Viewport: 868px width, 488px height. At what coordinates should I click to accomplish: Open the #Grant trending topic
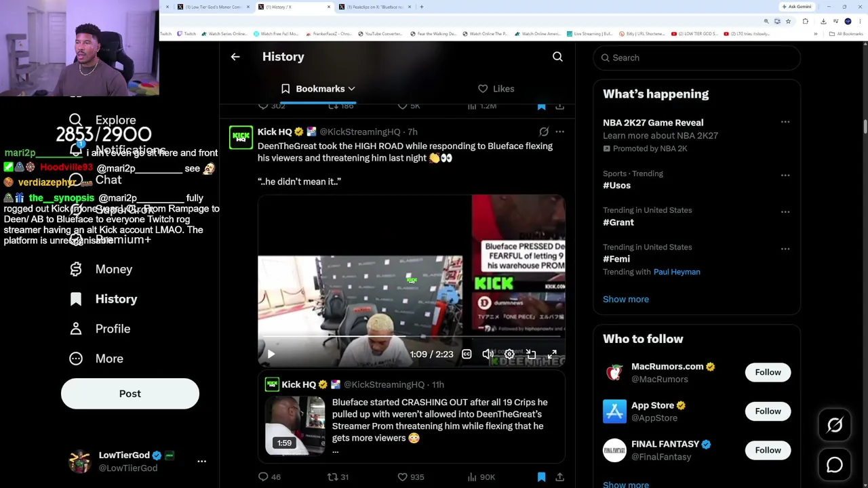tap(618, 222)
